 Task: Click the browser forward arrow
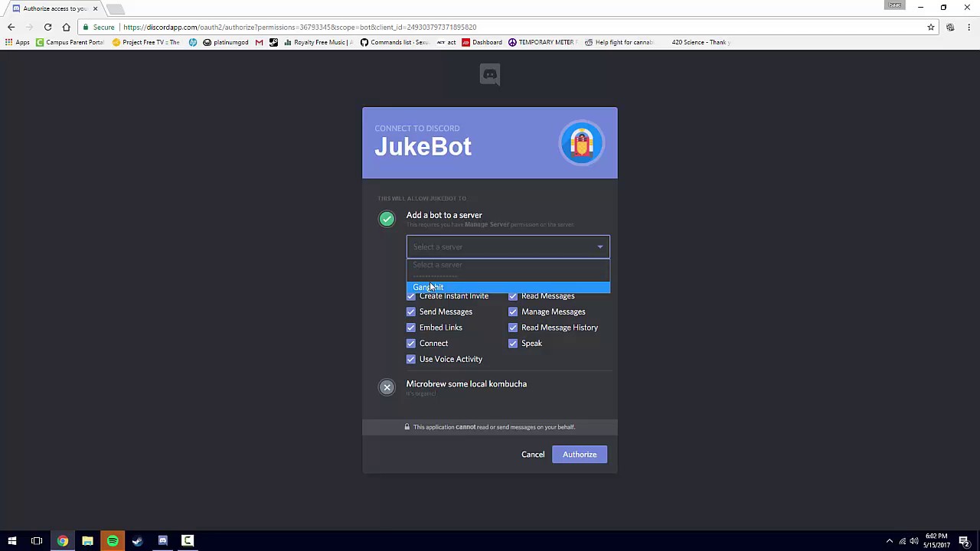pos(29,27)
